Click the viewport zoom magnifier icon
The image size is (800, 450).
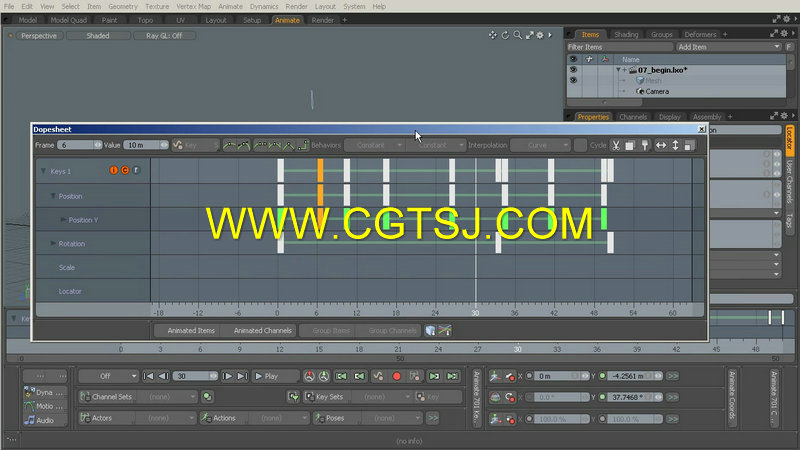[x=517, y=35]
